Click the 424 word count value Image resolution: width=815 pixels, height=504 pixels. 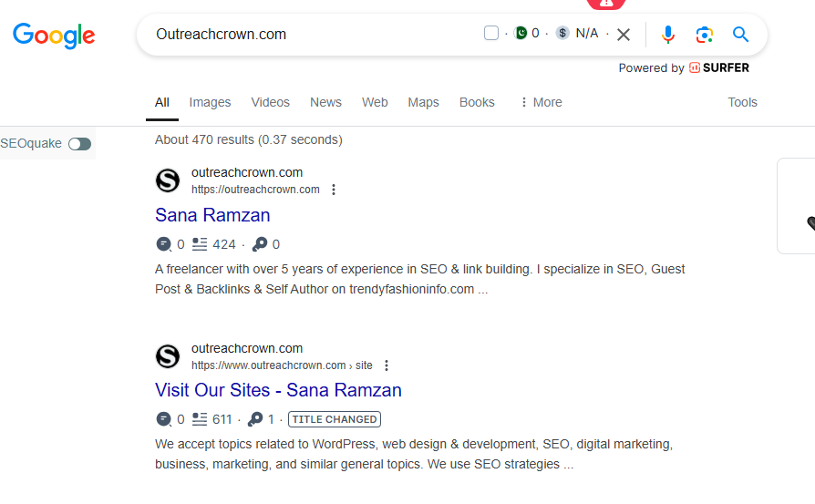(x=224, y=244)
